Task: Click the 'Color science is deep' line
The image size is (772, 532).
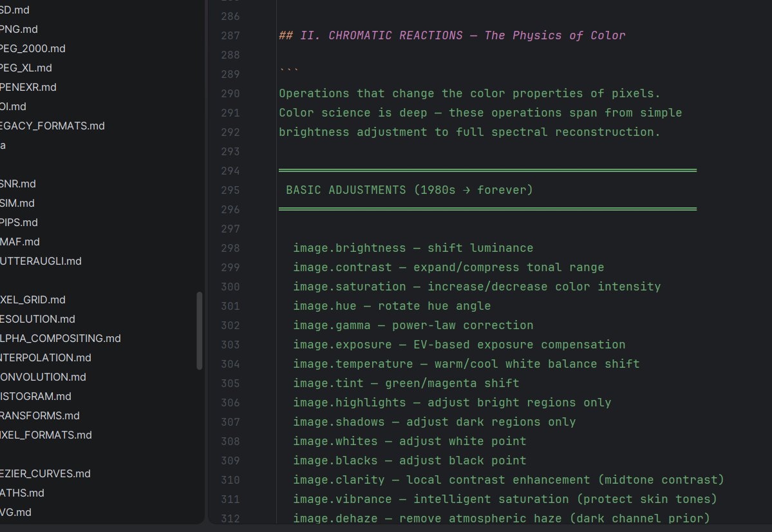Action: 480,113
